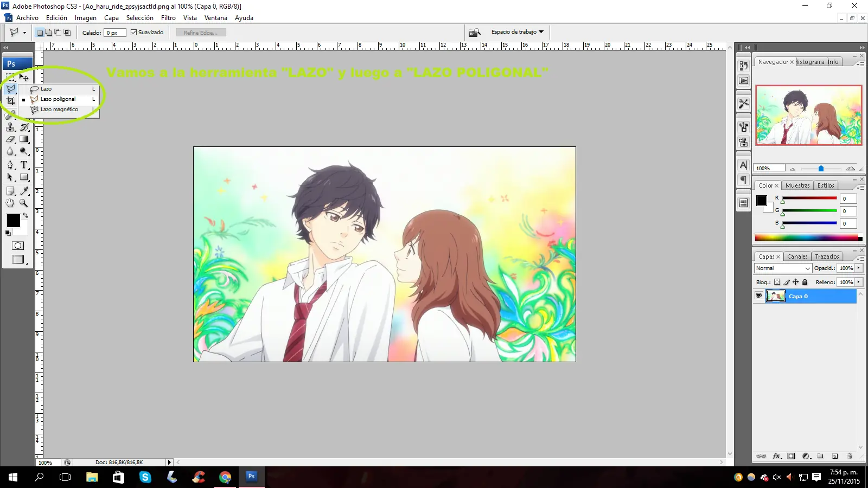Open the Actions panel play icon
This screenshot has width=868, height=488.
(743, 80)
